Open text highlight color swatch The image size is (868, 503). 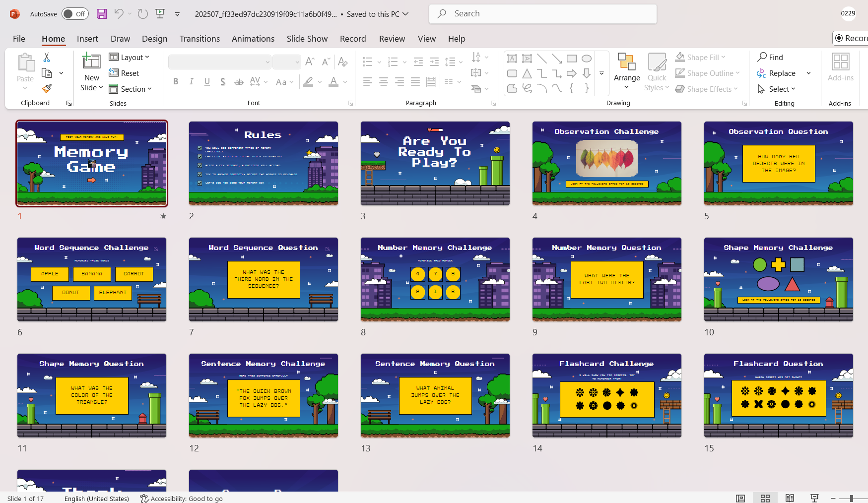pyautogui.click(x=309, y=82)
